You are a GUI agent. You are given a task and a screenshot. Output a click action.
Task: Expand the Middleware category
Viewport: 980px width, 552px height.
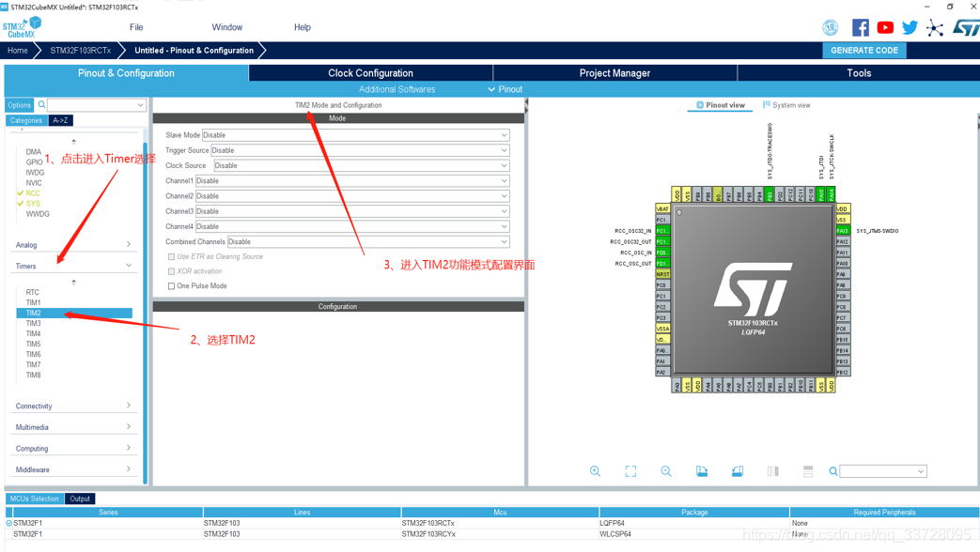73,469
